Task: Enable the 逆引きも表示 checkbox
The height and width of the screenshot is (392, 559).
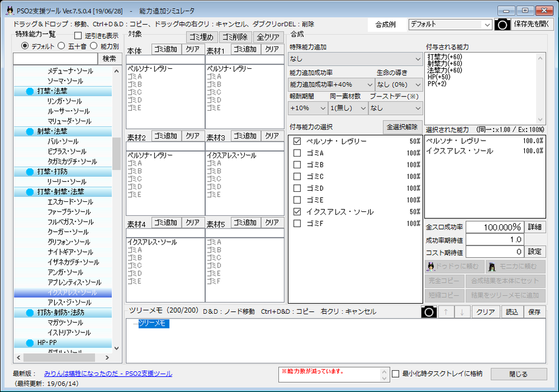Action: pos(78,36)
